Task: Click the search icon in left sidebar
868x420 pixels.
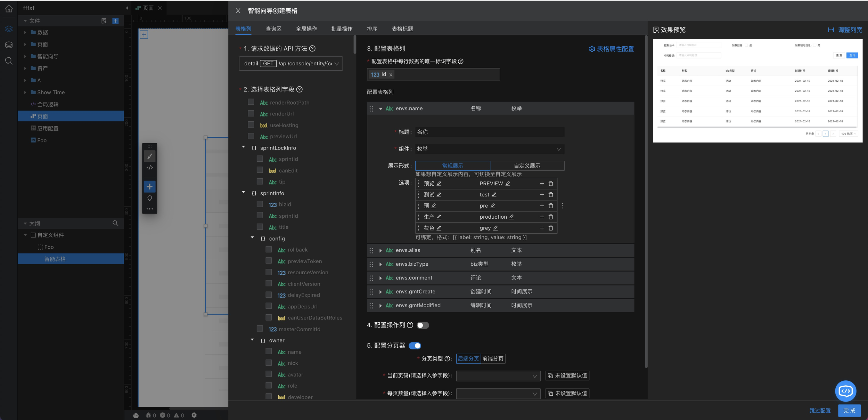Action: [9, 61]
